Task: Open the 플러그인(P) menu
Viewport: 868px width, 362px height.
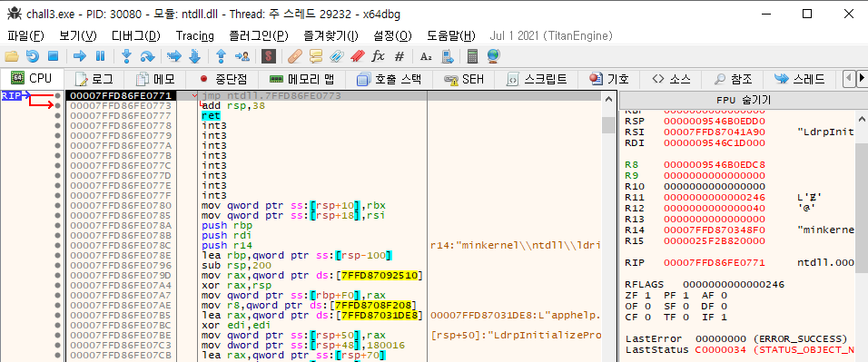Action: 259,36
